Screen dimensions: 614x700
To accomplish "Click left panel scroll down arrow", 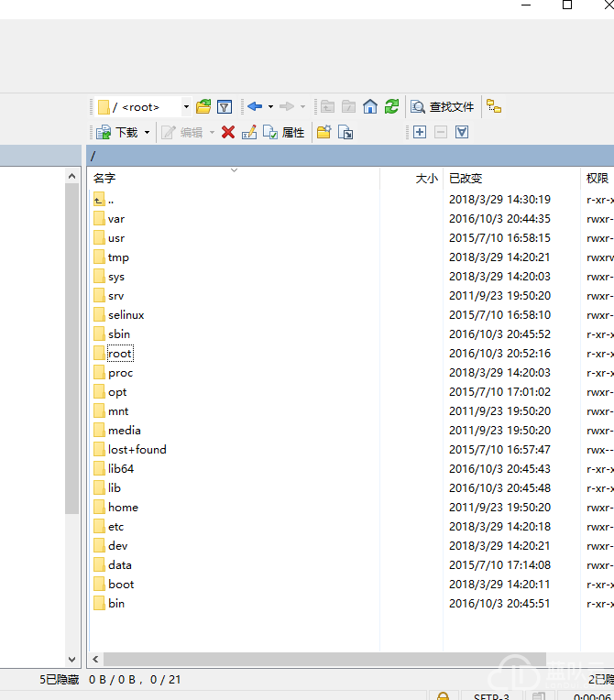I will pos(71,660).
